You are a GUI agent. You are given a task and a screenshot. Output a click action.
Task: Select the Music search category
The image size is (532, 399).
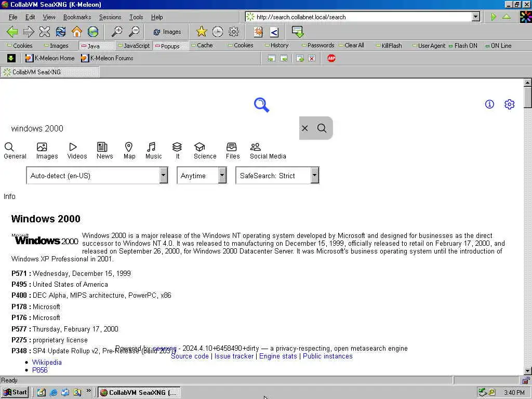pos(153,151)
